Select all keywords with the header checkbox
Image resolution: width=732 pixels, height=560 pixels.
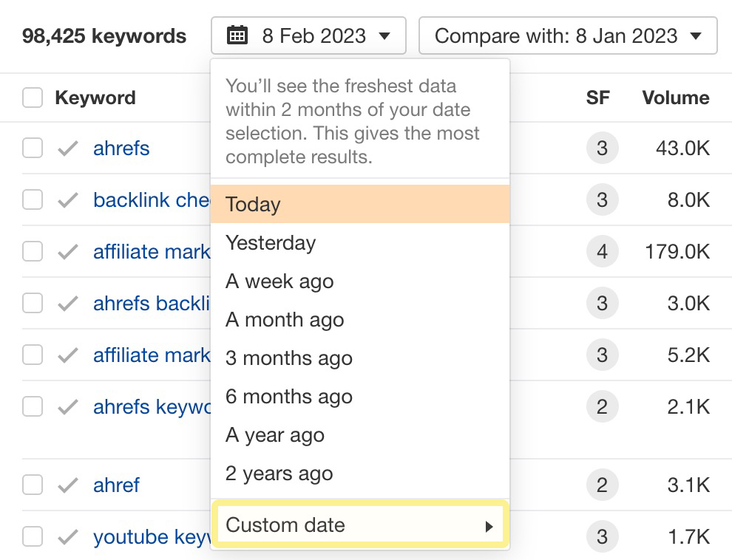[33, 97]
